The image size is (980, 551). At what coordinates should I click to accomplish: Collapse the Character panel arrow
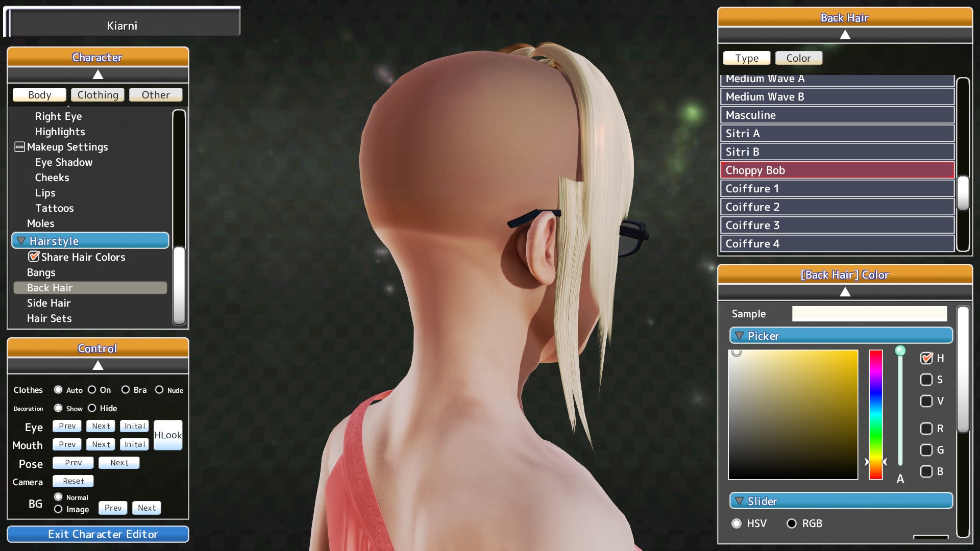click(97, 75)
